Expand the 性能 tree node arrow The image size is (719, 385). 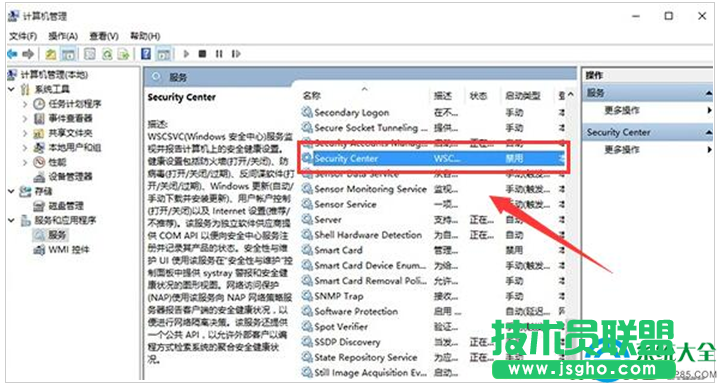25,162
